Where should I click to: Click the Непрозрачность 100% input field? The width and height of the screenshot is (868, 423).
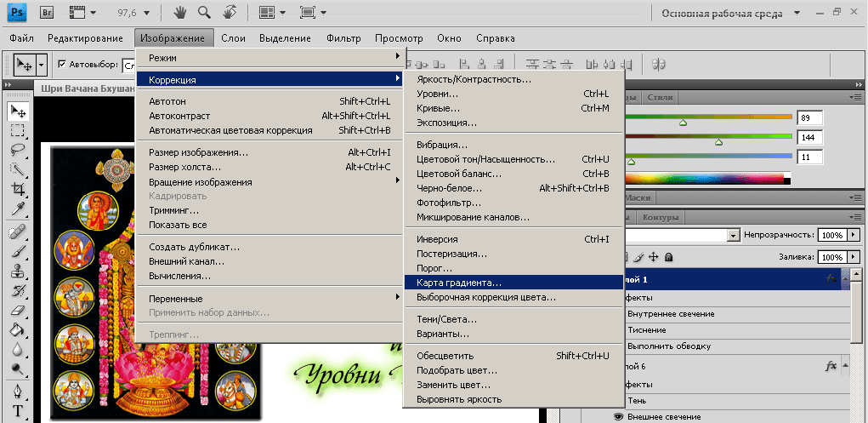pyautogui.click(x=832, y=235)
